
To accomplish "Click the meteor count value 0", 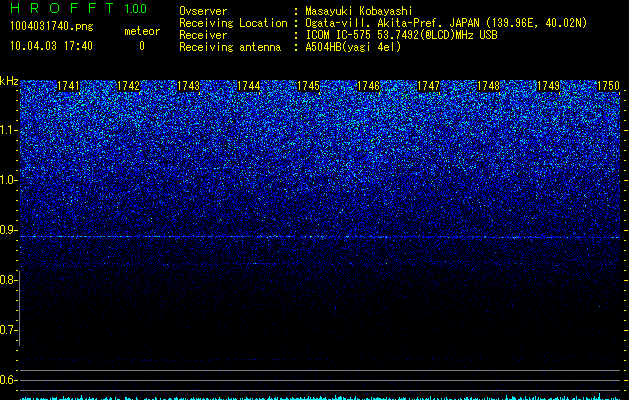I will [x=142, y=46].
